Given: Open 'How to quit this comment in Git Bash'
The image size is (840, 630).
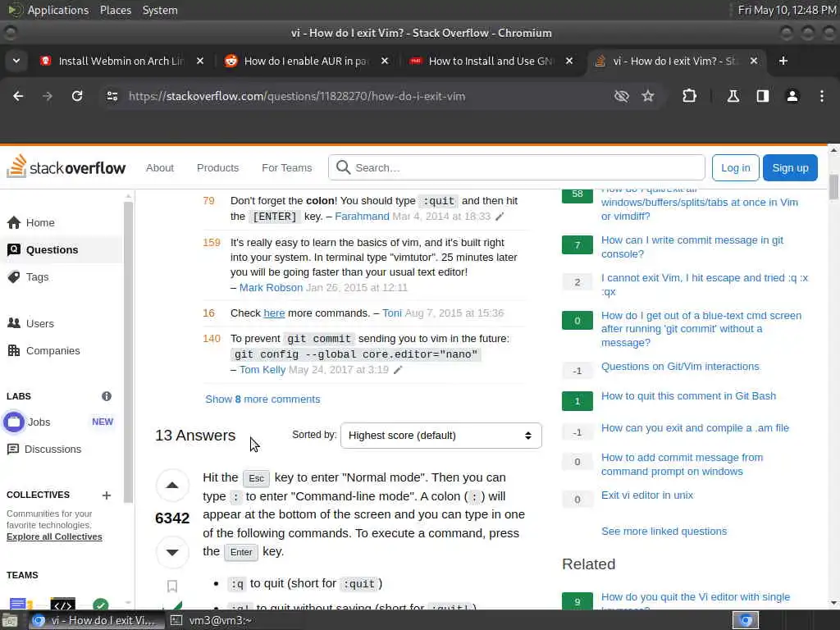Looking at the screenshot, I should click(x=688, y=396).
